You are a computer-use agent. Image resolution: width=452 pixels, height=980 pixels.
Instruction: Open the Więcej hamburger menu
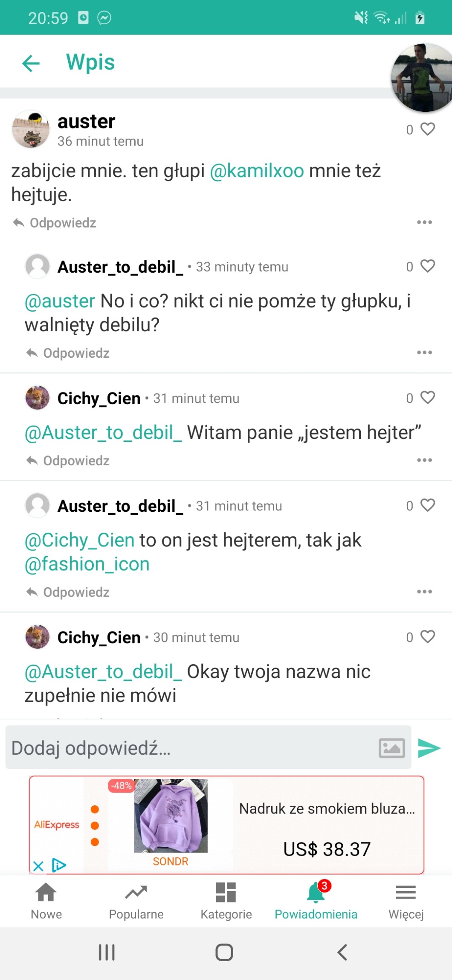406,901
